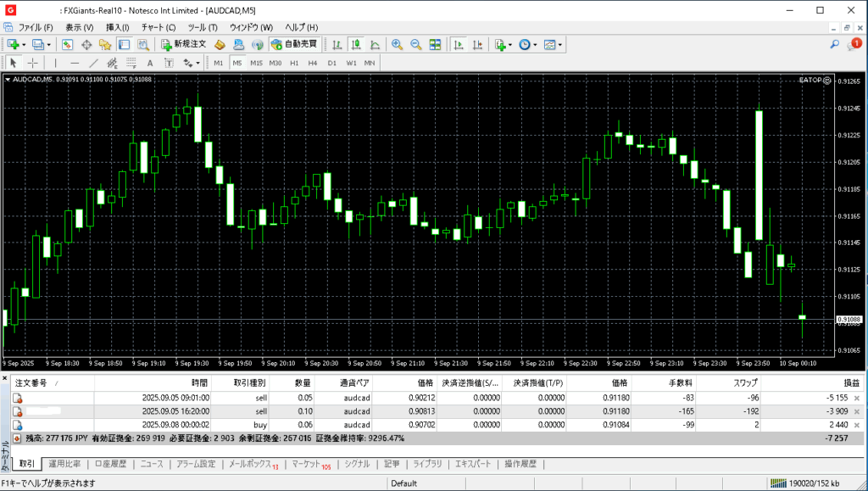This screenshot has width=868, height=491.
Task: Click the zoom in magnifier icon
Action: (397, 44)
